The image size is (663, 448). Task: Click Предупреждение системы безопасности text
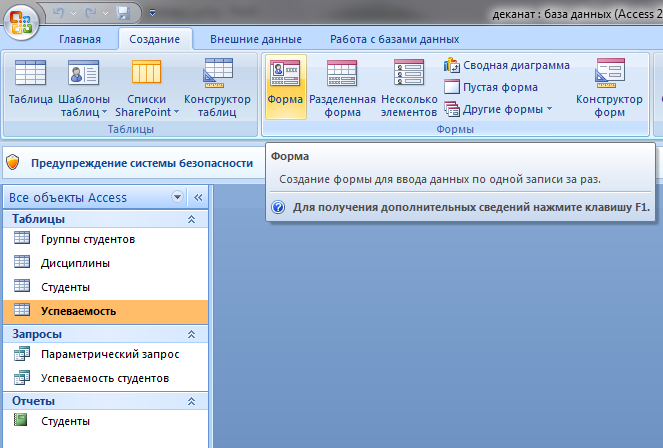point(142,163)
